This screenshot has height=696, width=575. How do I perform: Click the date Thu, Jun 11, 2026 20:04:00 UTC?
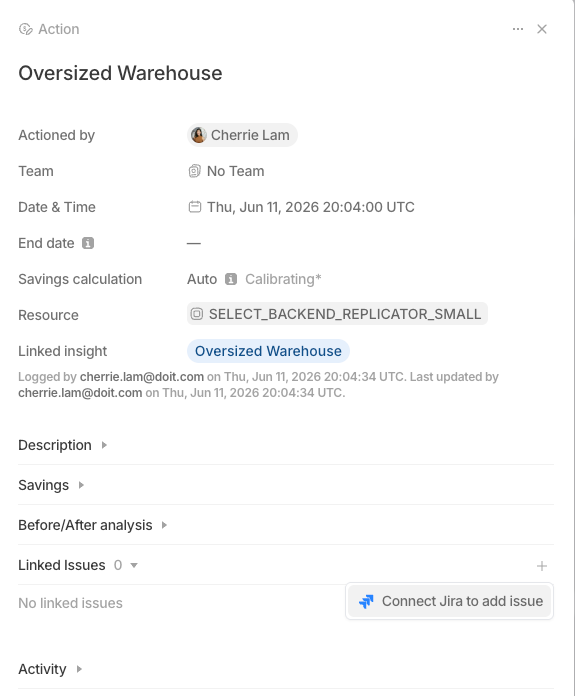(311, 207)
